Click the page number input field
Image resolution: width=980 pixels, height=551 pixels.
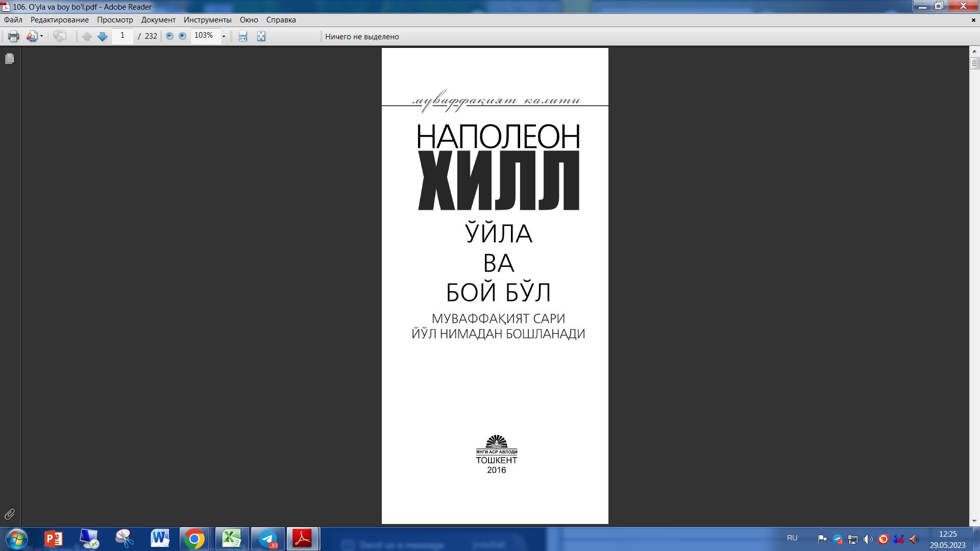coord(122,36)
